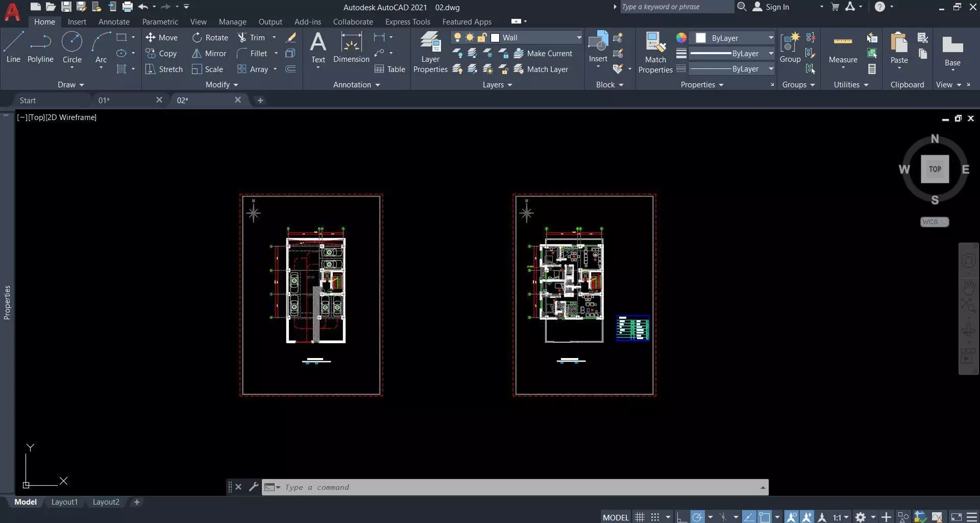Activate the Copy command
This screenshot has height=523, width=980.
tap(161, 53)
